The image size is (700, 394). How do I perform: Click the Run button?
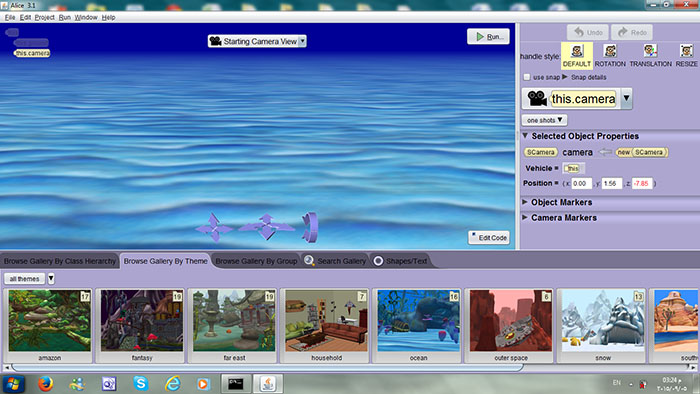[488, 37]
